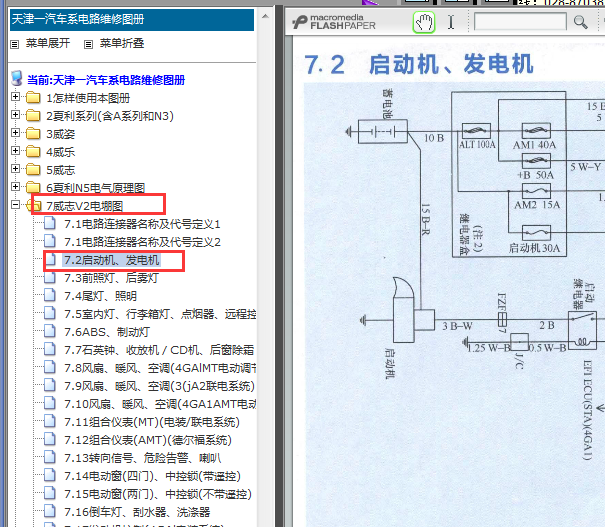
Task: Select the text selection cursor tool
Action: click(x=451, y=22)
